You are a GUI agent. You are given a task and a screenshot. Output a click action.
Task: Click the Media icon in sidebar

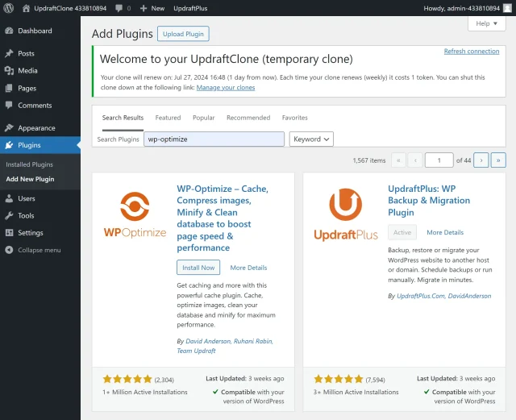coord(9,71)
